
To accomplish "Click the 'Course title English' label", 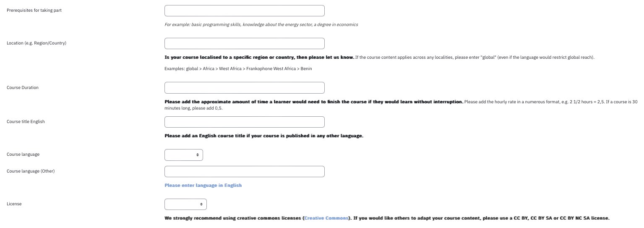I will [26, 121].
